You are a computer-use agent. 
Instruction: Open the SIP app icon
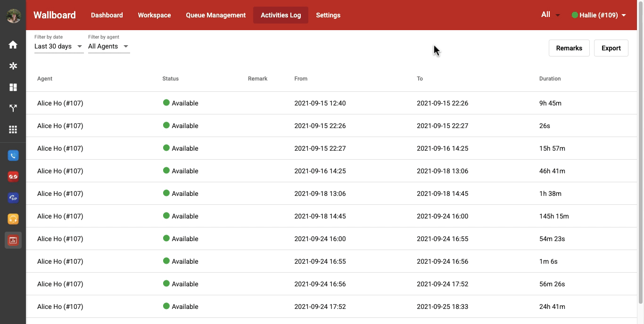pyautogui.click(x=13, y=197)
